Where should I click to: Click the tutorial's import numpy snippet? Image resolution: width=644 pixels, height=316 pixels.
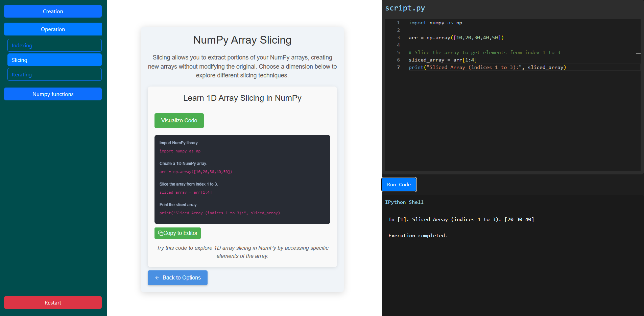[x=180, y=151]
